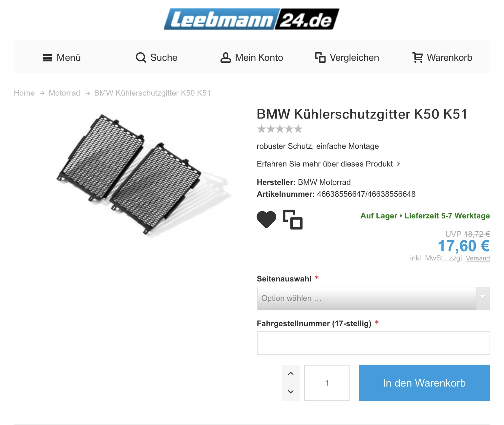Go to Home breadcrumb
Screen dimensions: 504x425
click(24, 93)
